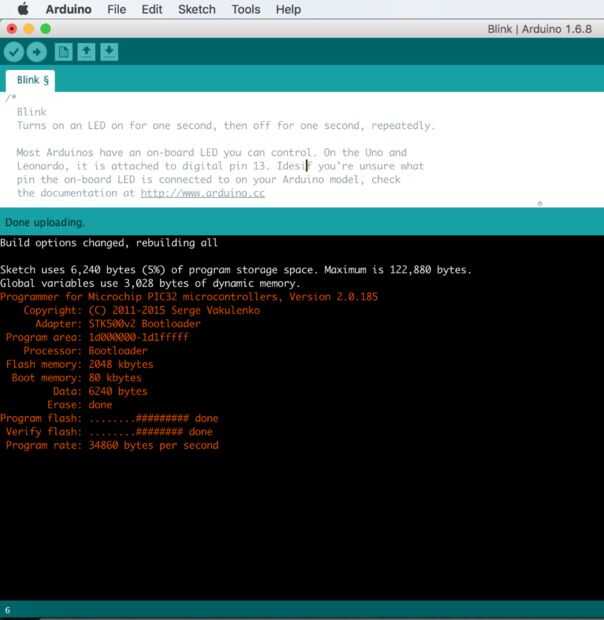
Task: Click the 'Program area: 1d000000-1d1fffff' line
Action: [x=97, y=337]
